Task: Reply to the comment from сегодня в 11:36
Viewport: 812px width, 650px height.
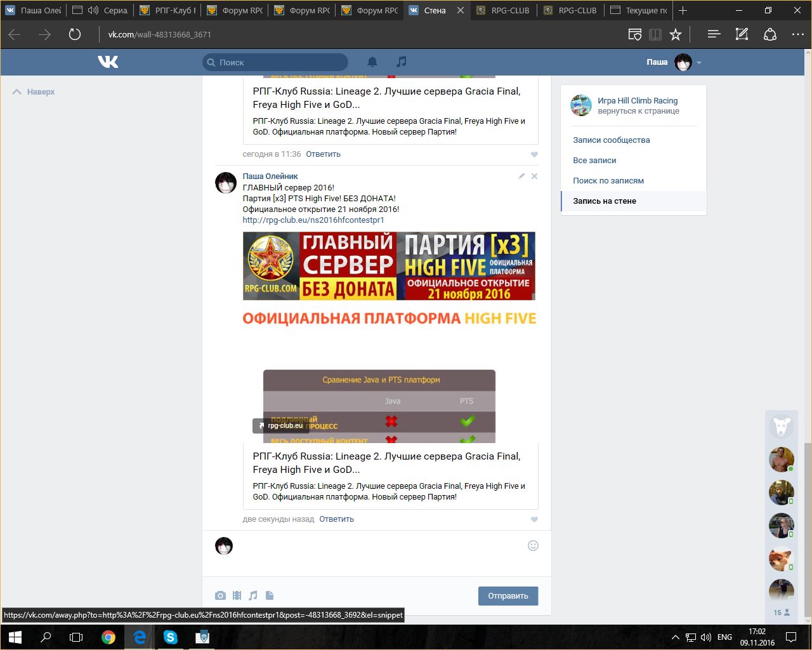Action: (324, 154)
